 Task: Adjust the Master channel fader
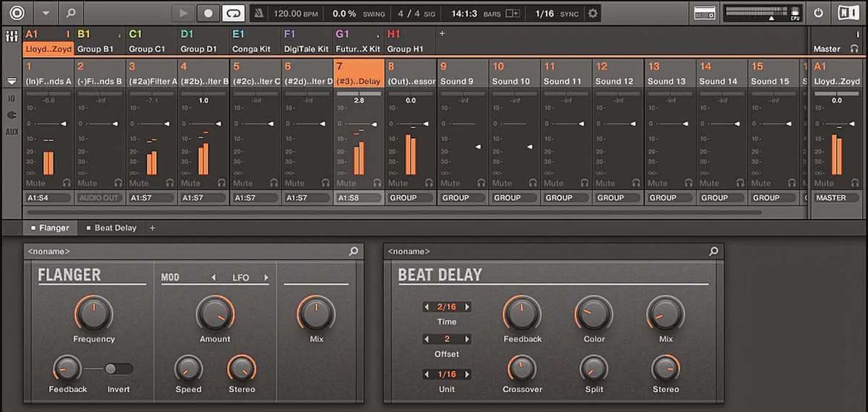(852, 123)
